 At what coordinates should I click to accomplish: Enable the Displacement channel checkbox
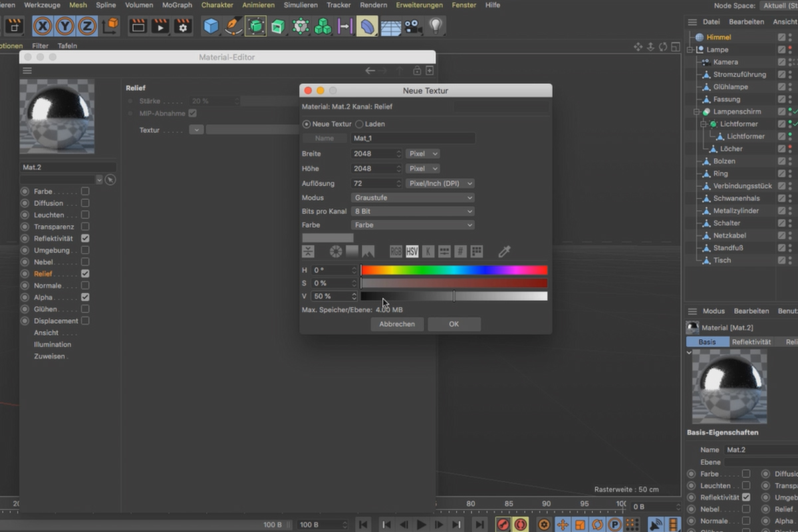pyautogui.click(x=85, y=321)
